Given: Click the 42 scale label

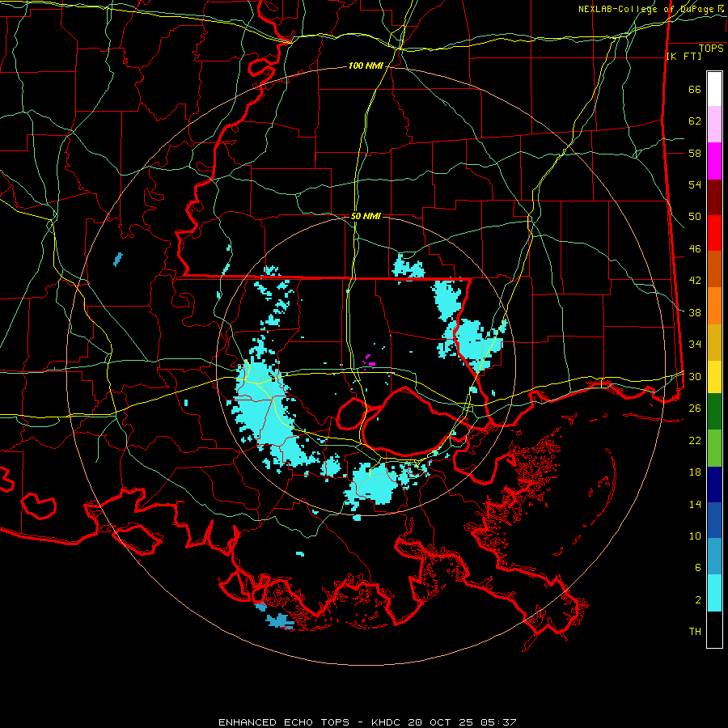Looking at the screenshot, I should point(695,281).
